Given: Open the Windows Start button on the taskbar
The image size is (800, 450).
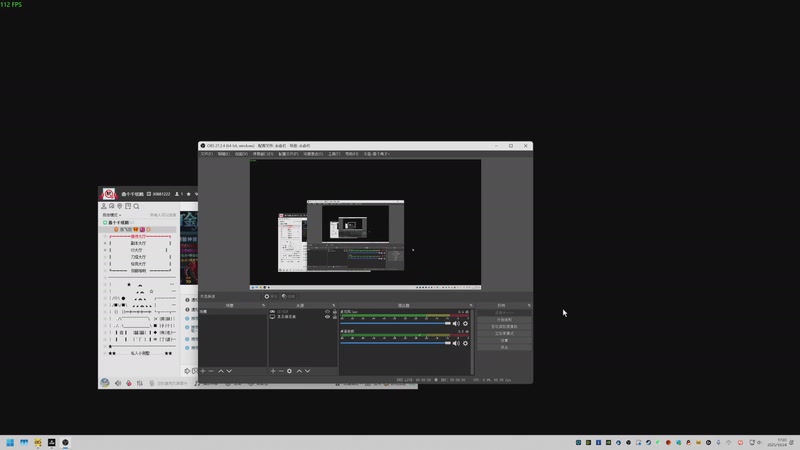Looking at the screenshot, I should 10,442.
